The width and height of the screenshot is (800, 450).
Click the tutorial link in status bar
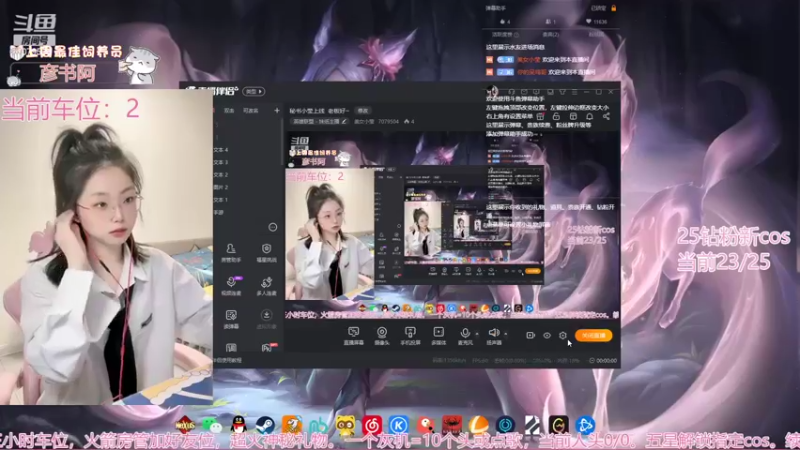pyautogui.click(x=228, y=360)
